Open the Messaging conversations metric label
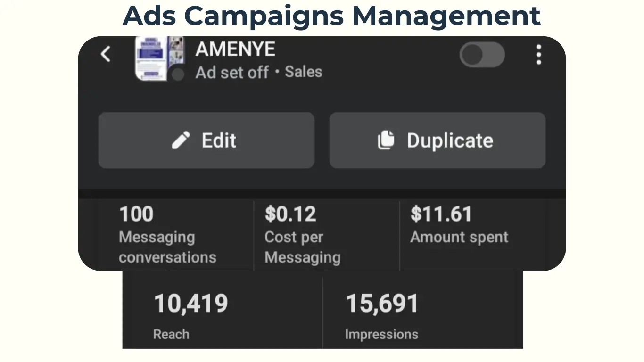This screenshot has width=644, height=362. tap(167, 247)
